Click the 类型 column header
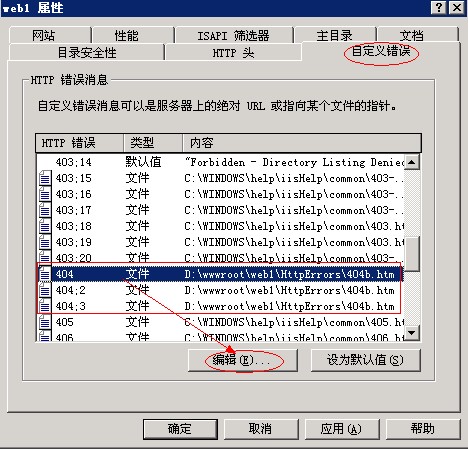The width and height of the screenshot is (468, 449). tap(153, 143)
